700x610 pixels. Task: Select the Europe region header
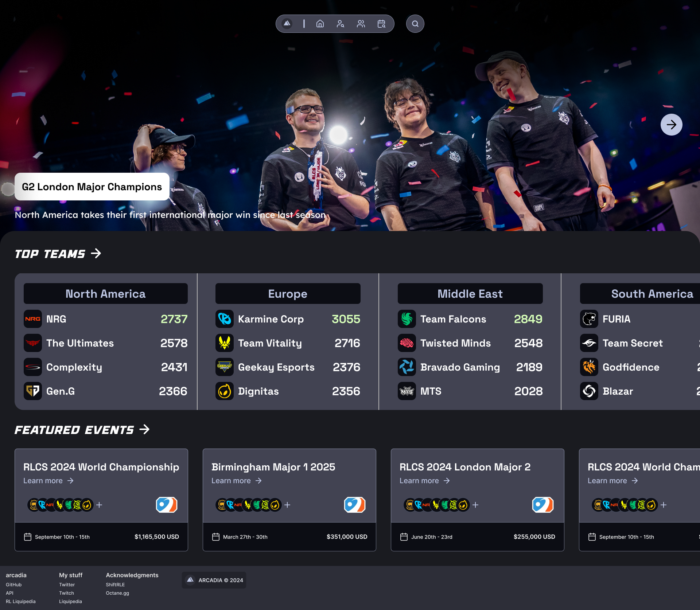tap(288, 294)
